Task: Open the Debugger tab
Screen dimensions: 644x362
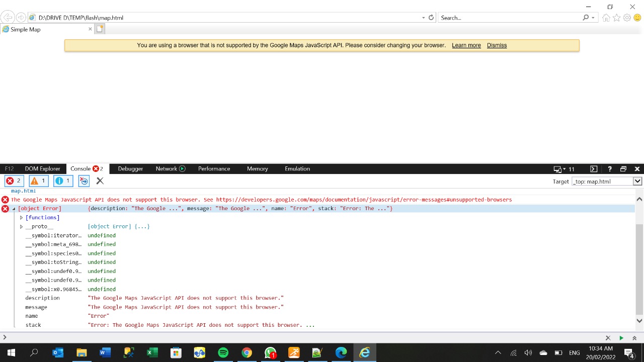Action: click(x=130, y=169)
